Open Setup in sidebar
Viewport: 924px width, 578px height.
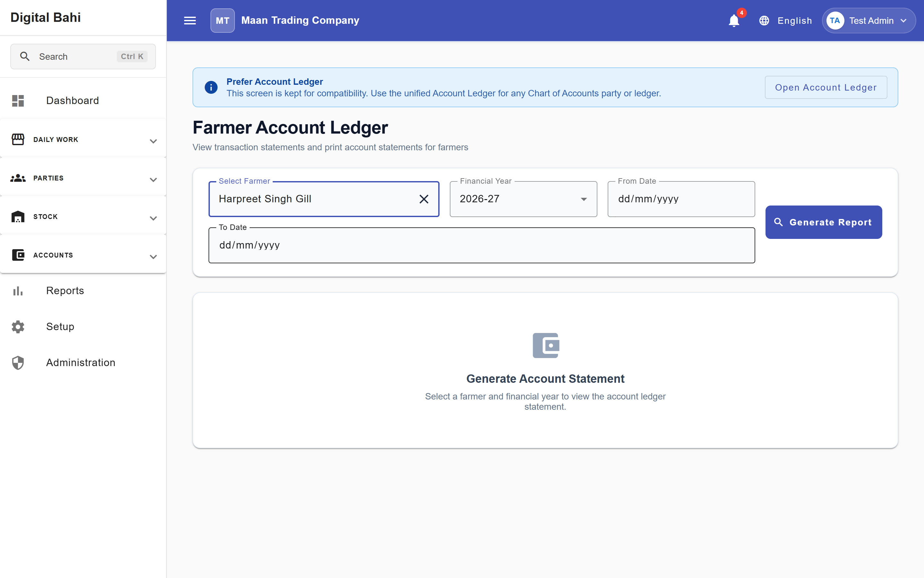coord(83,327)
